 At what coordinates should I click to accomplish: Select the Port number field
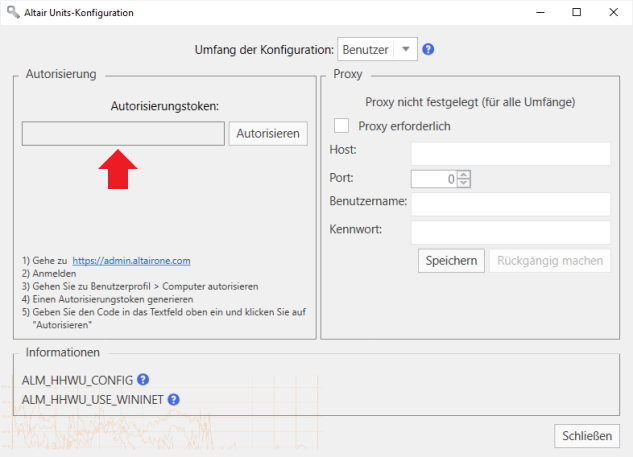tap(433, 179)
